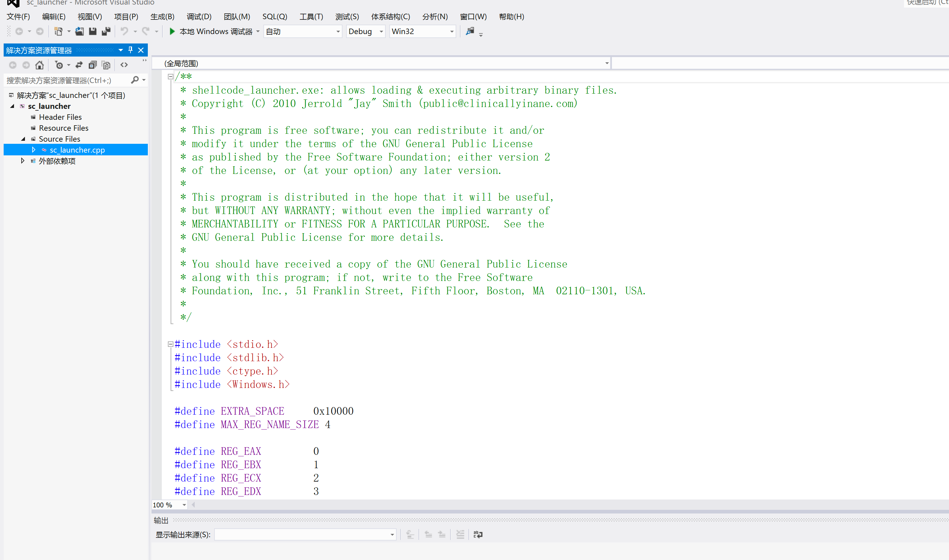Screen dimensions: 949x560
Task: Click the Navigate Backward toolbar arrow
Action: [19, 32]
